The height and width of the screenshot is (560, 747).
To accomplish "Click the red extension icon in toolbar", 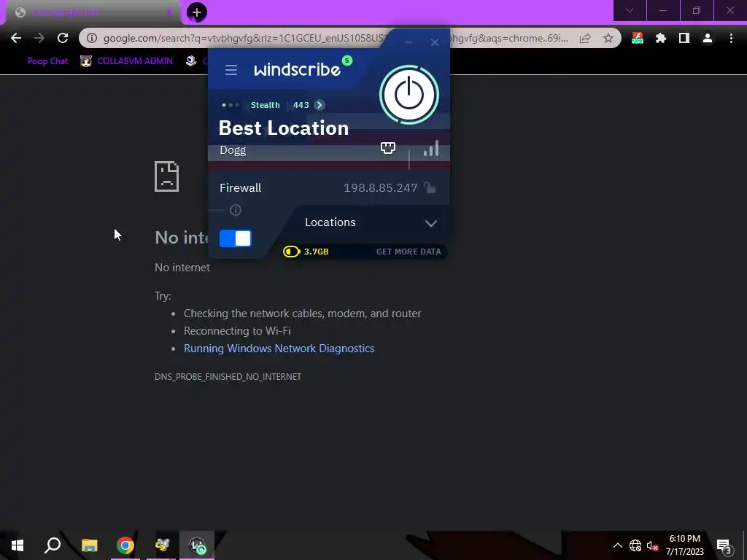I will tap(638, 38).
